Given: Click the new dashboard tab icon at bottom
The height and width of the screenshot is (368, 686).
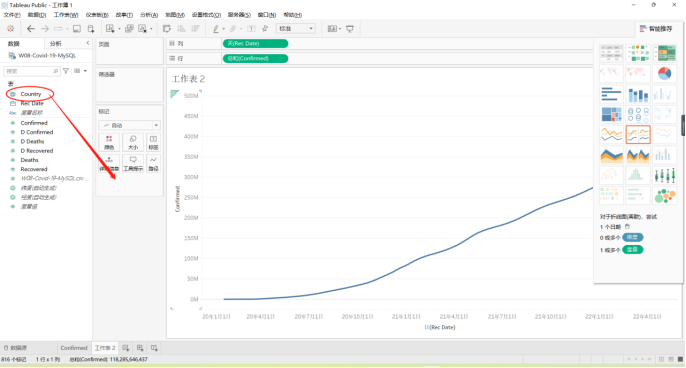Looking at the screenshot, I should pyautogui.click(x=140, y=348).
